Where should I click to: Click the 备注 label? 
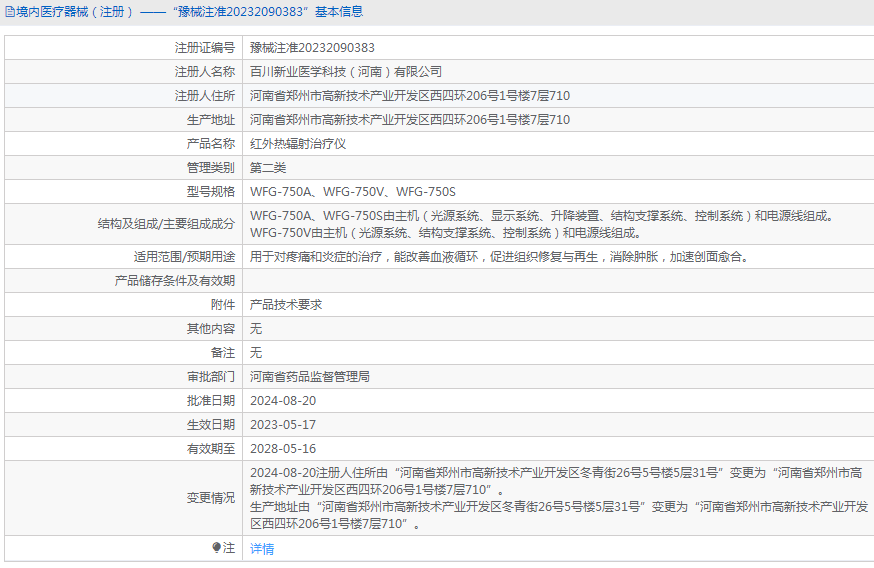pyautogui.click(x=223, y=353)
